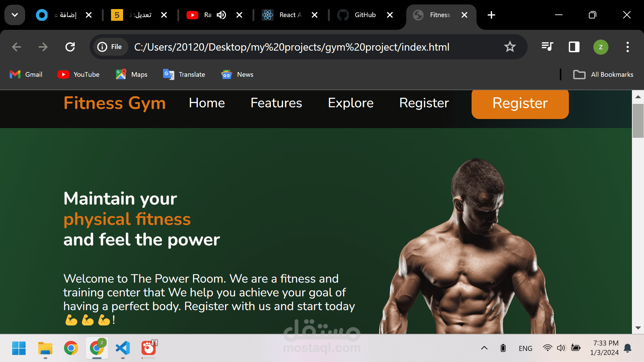Viewport: 644px width, 362px height.
Task: Launch VS Code from the taskbar
Action: [x=122, y=348]
